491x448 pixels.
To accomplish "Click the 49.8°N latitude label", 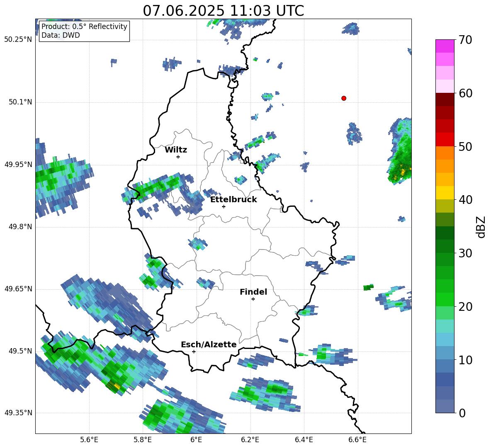I will (20, 227).
